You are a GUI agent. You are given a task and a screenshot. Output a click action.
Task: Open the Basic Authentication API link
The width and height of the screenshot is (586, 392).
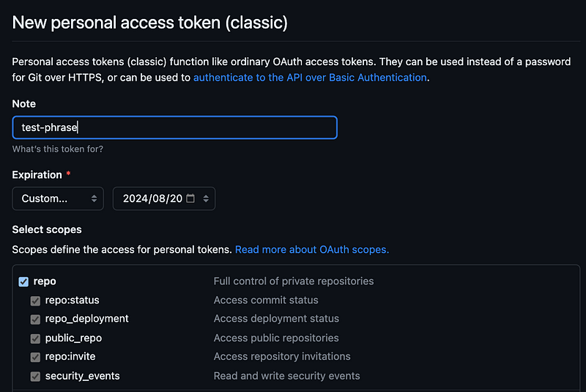coord(310,77)
